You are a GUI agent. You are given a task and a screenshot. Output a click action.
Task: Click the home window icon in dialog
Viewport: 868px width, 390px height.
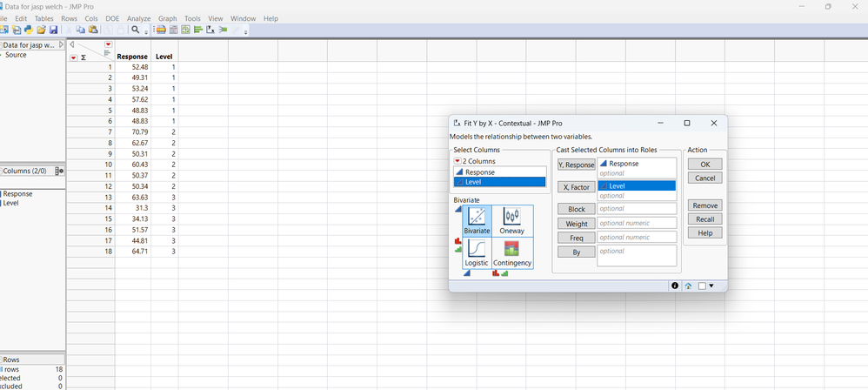click(x=689, y=286)
